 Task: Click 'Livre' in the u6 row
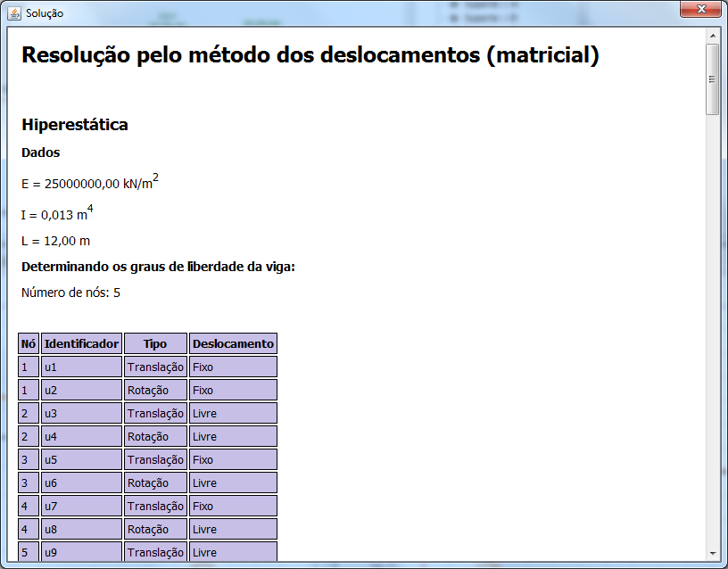[x=233, y=482]
